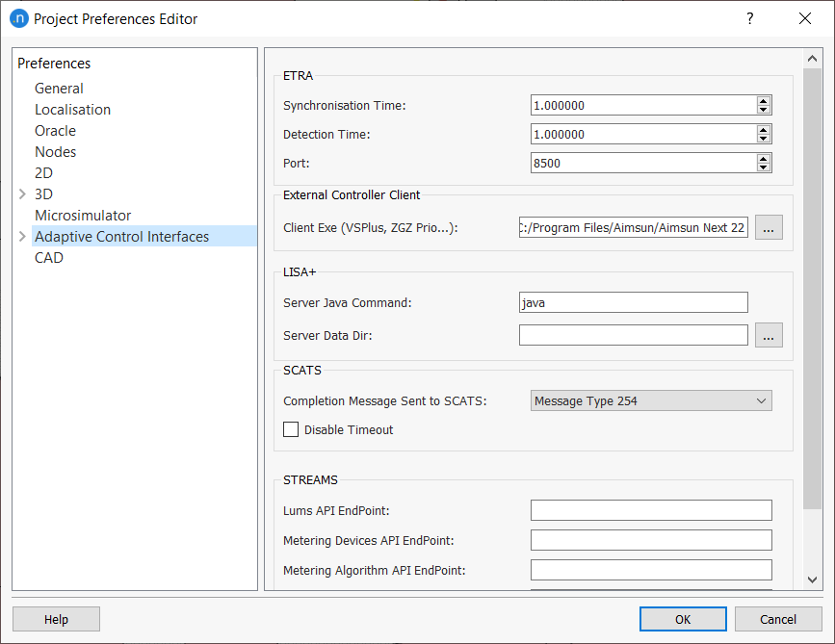
Task: Open the Completion Message Sent to SCATS dropdown
Action: [x=651, y=400]
